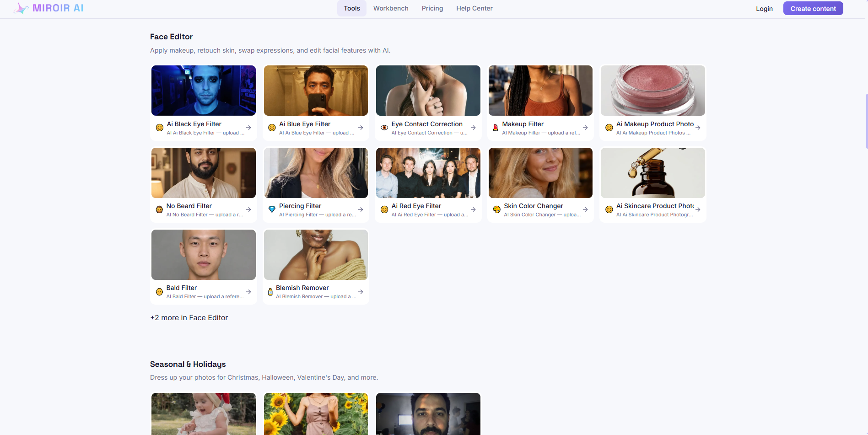Click the emoji icon beside Ai Blue Eye Filter
The width and height of the screenshot is (868, 435).
coord(272,128)
